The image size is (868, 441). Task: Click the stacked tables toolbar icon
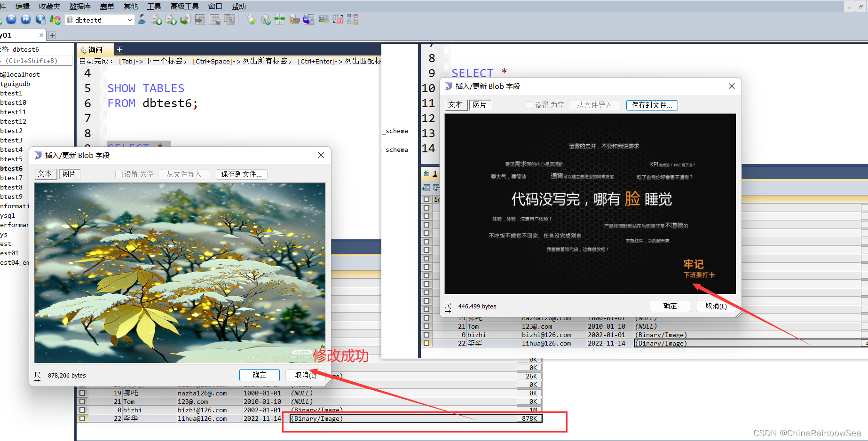click(x=229, y=19)
